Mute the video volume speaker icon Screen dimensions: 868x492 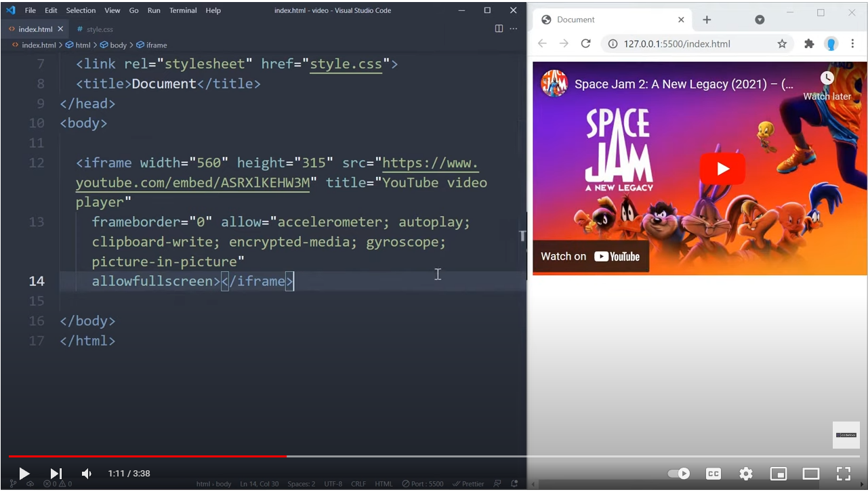(x=87, y=474)
